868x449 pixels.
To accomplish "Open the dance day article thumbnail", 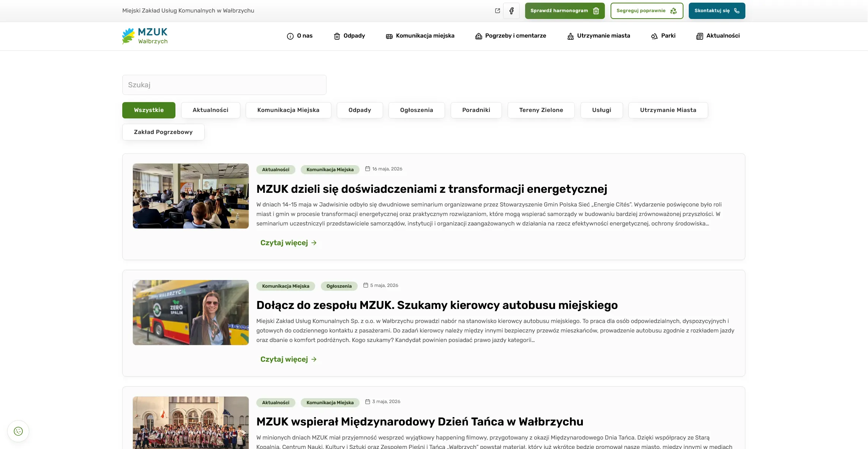I will 191,423.
